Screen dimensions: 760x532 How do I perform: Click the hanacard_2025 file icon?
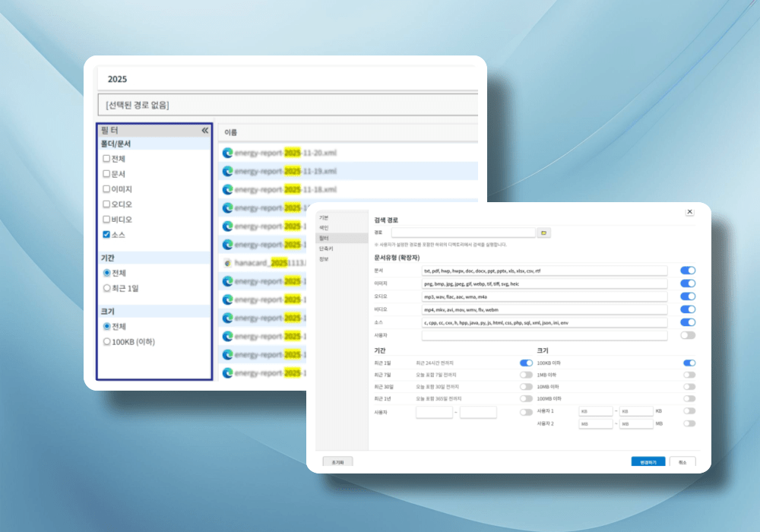tap(227, 263)
